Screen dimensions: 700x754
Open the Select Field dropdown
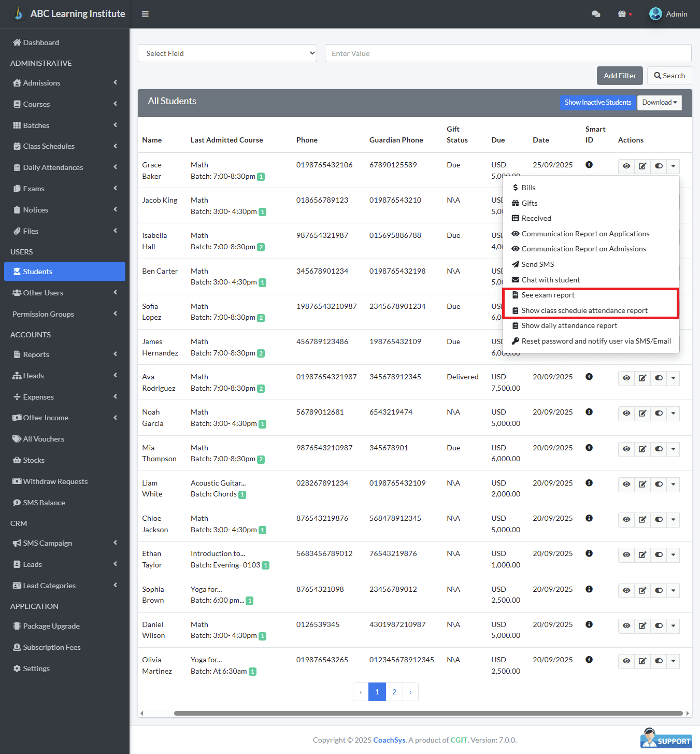coord(227,53)
